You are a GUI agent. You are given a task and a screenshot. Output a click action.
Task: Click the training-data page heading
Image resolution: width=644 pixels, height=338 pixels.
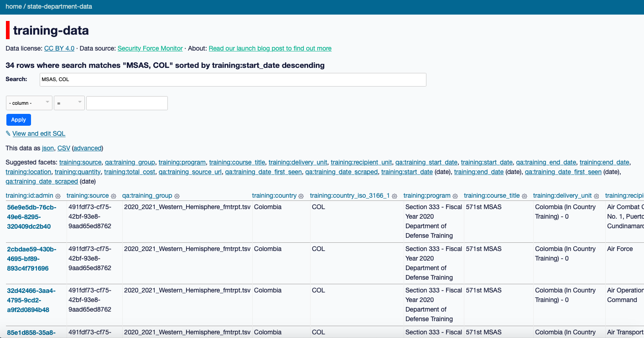click(51, 31)
